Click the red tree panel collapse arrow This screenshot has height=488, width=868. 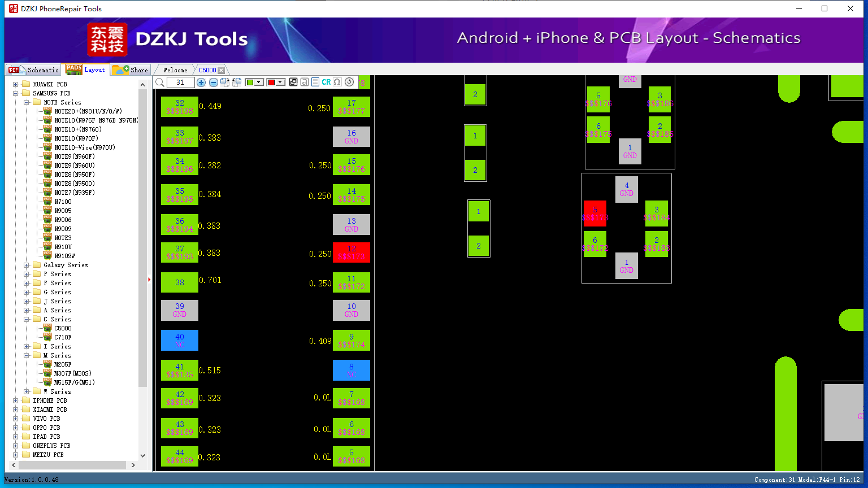(x=149, y=280)
